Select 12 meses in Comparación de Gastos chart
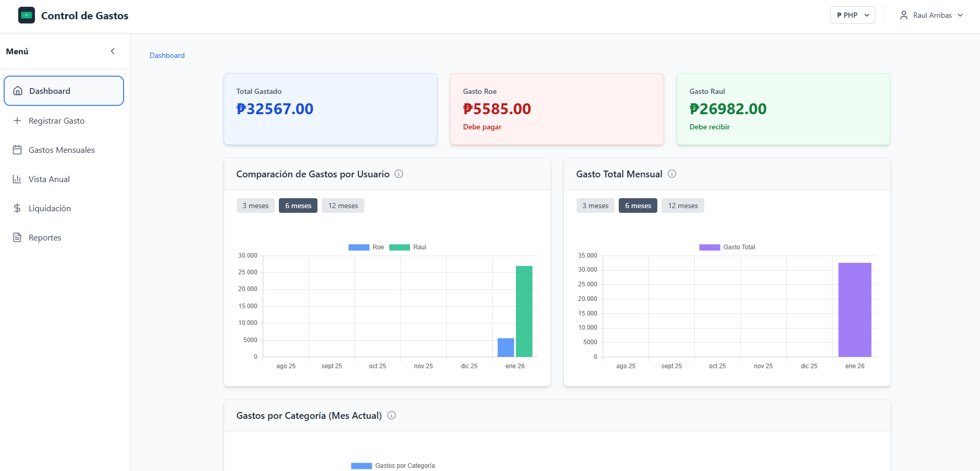Image resolution: width=980 pixels, height=471 pixels. 343,206
